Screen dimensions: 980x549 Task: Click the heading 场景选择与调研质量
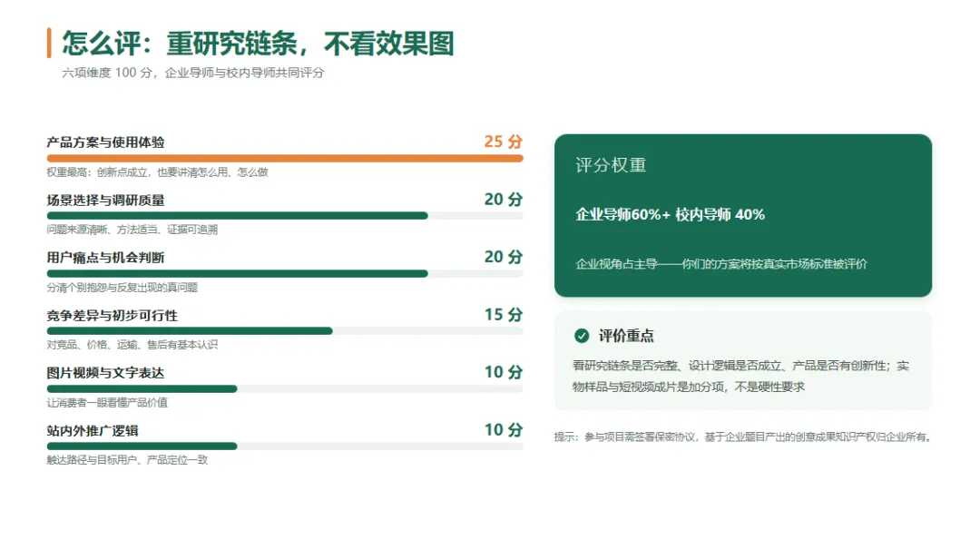point(105,201)
